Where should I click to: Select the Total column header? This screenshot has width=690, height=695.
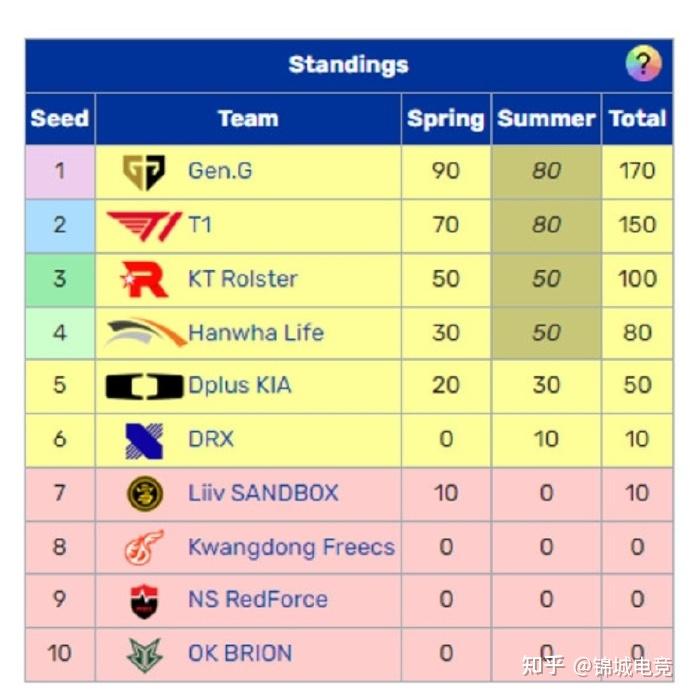(637, 119)
